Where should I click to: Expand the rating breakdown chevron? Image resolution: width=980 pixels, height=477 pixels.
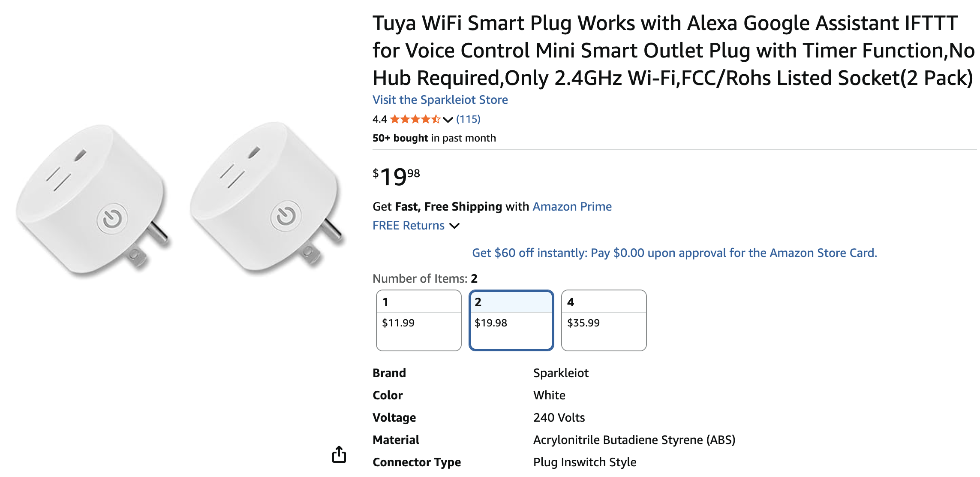448,120
